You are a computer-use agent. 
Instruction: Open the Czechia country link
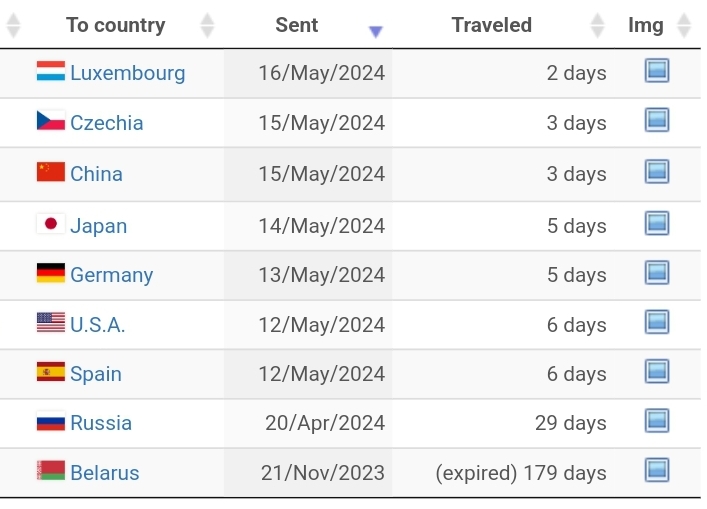107,123
